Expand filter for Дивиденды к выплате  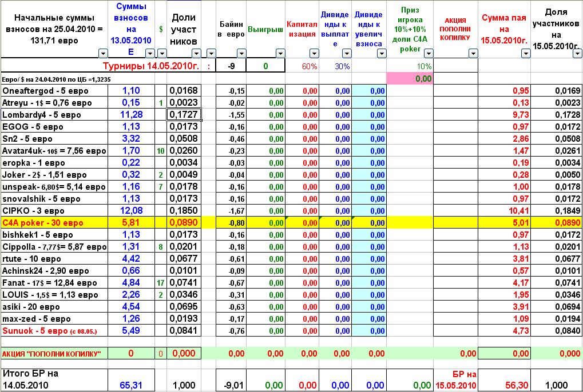(347, 54)
